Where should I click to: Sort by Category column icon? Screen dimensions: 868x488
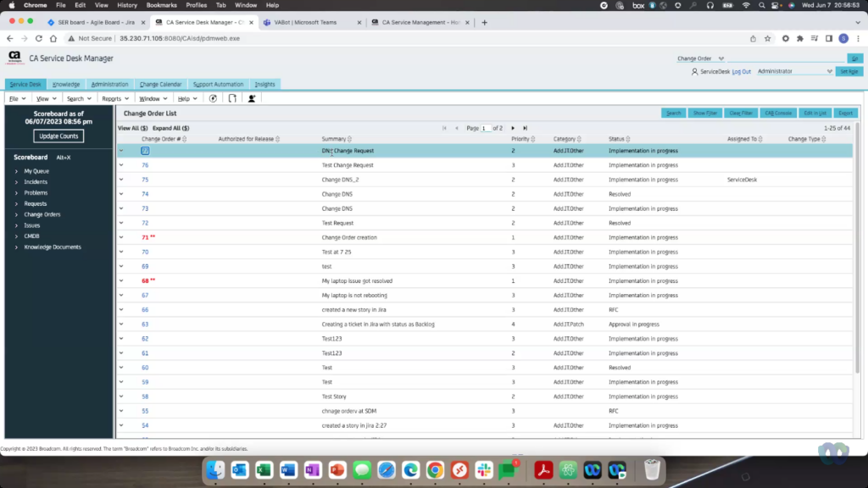[579, 139]
